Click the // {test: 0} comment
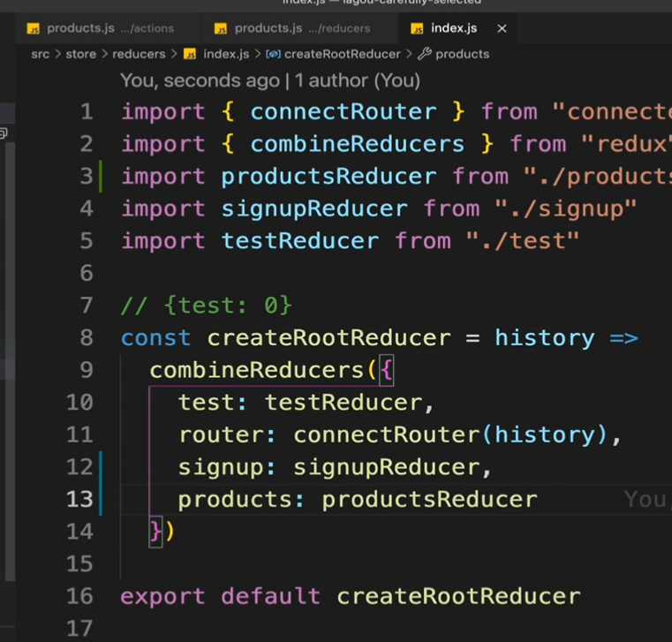This screenshot has height=642, width=672. [206, 306]
